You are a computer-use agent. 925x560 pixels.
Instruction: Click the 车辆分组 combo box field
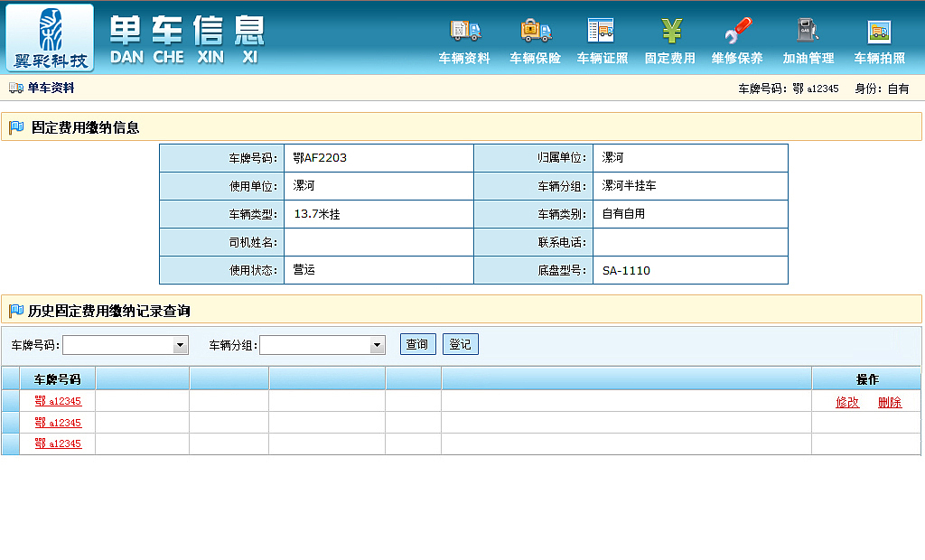322,345
